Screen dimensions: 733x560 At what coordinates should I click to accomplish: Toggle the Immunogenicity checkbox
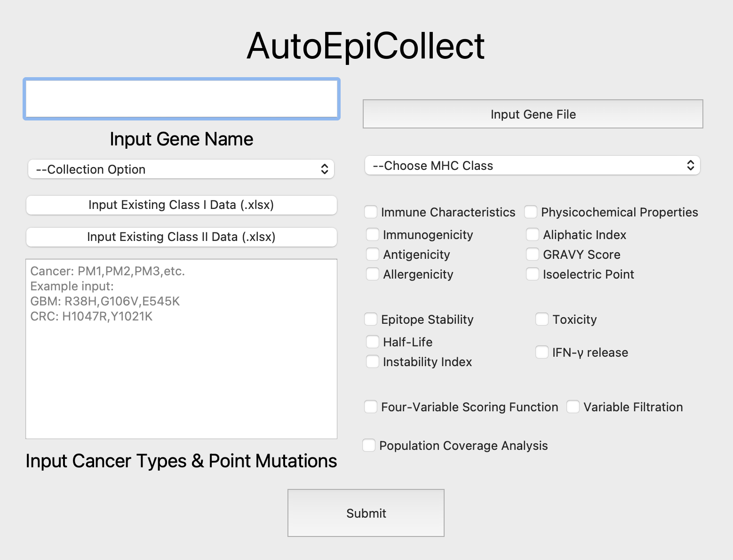pyautogui.click(x=373, y=234)
